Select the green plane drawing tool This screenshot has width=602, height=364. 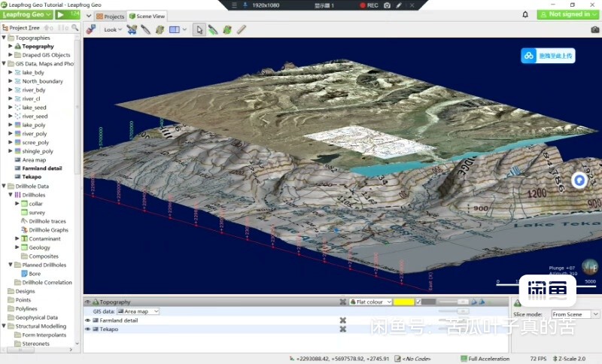point(227,29)
